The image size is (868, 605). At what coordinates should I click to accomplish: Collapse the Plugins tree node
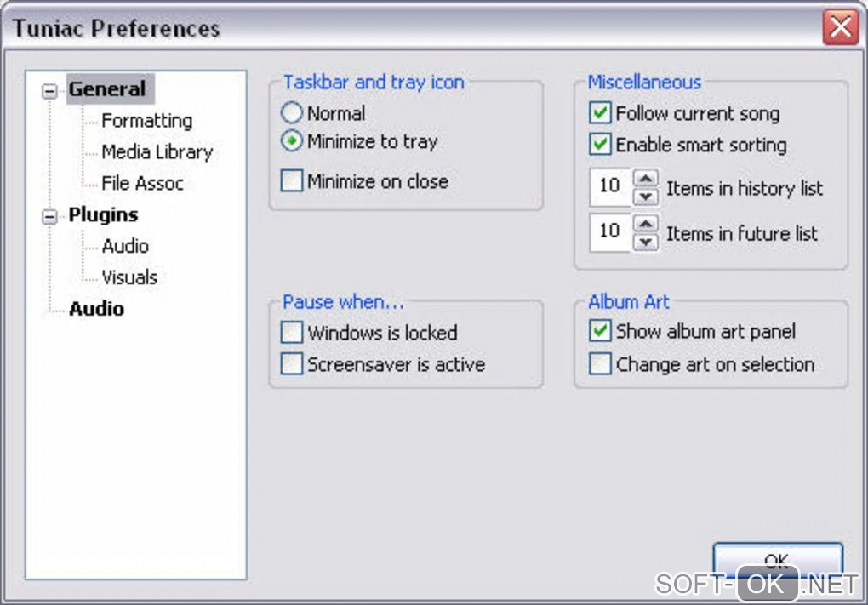pyautogui.click(x=50, y=216)
